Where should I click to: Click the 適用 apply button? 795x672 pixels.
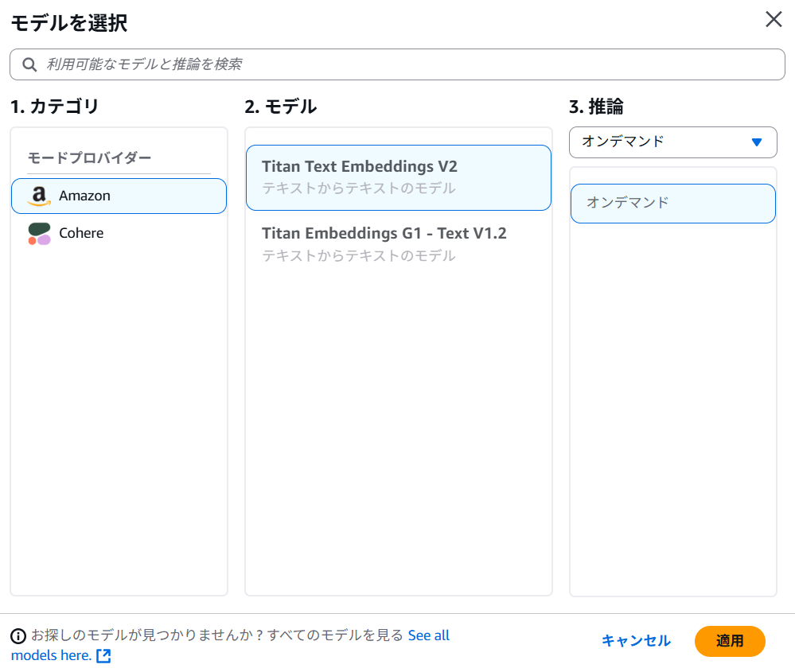coord(730,641)
